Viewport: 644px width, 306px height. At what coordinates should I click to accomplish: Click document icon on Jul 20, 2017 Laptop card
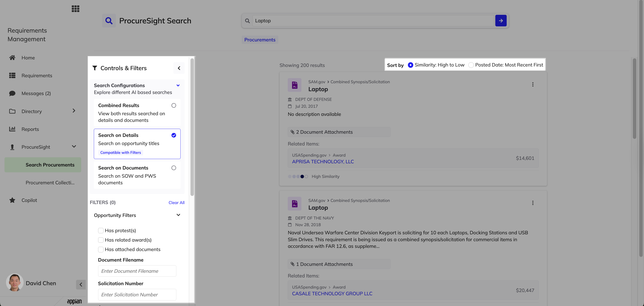tap(295, 85)
